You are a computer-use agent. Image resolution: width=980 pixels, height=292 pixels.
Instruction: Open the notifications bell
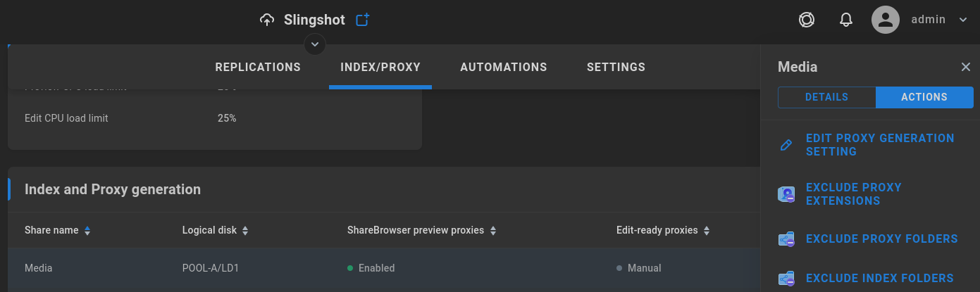846,20
